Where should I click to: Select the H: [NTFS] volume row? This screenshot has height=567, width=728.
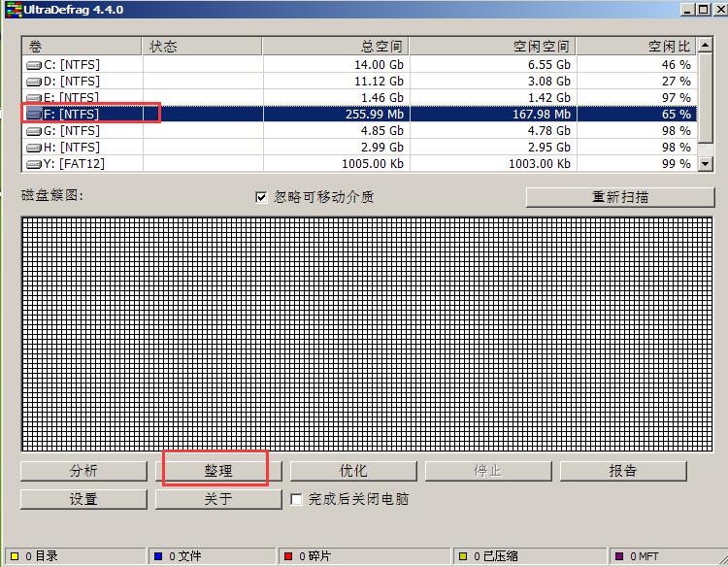click(359, 148)
